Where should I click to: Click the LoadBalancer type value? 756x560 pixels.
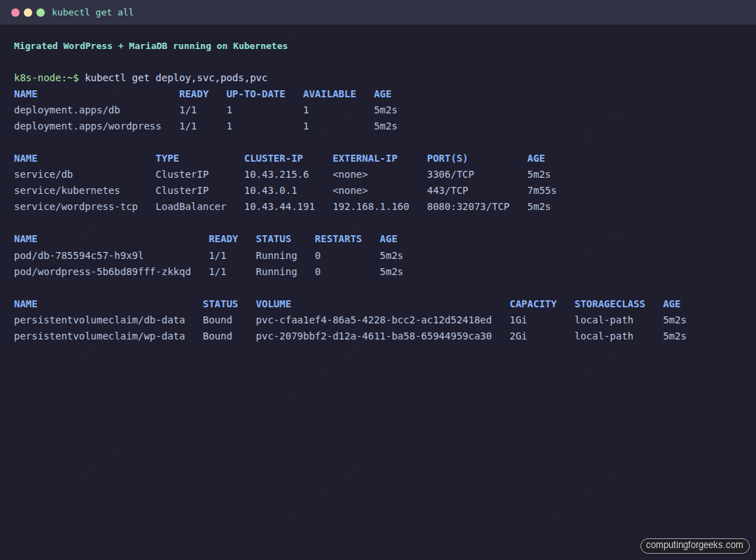click(190, 206)
